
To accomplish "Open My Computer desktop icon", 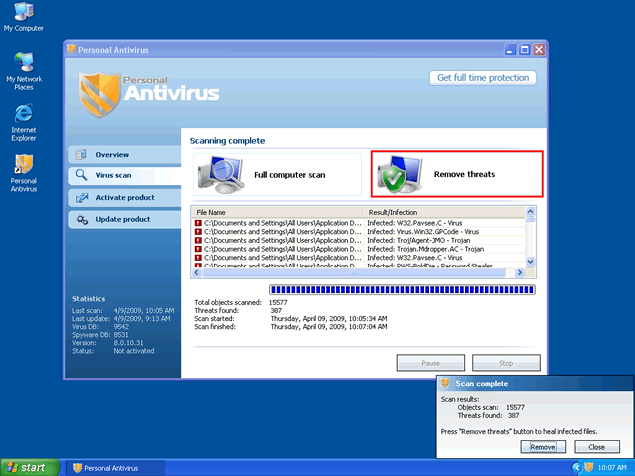I will (23, 14).
